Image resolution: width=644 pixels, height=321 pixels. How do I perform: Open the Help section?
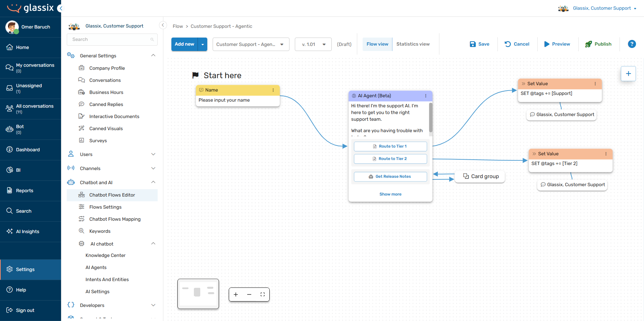pos(31,290)
